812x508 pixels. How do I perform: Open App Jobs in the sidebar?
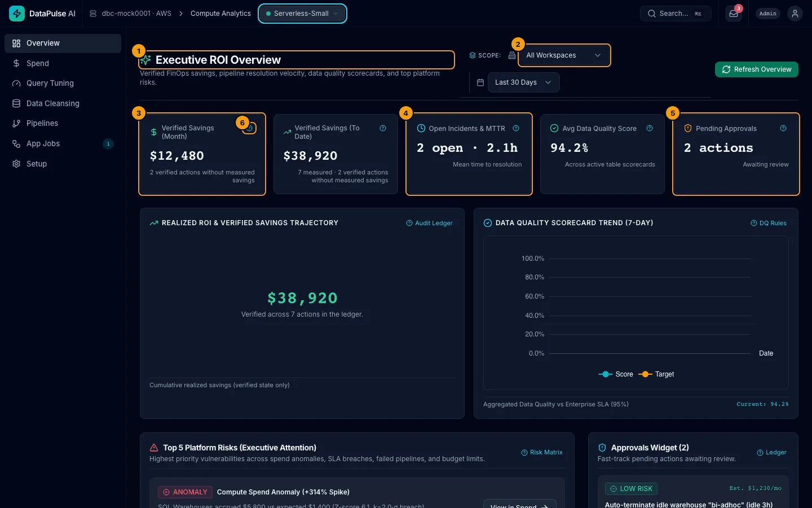click(x=63, y=143)
